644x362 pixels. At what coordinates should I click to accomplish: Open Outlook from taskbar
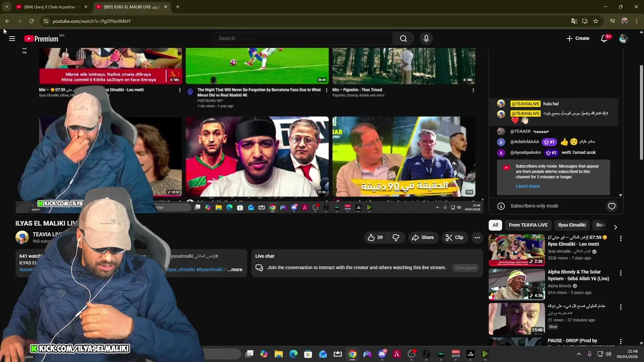click(x=323, y=354)
